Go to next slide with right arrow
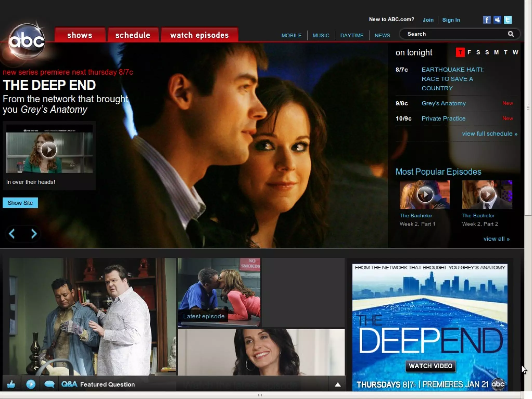This screenshot has height=399, width=532. point(34,234)
